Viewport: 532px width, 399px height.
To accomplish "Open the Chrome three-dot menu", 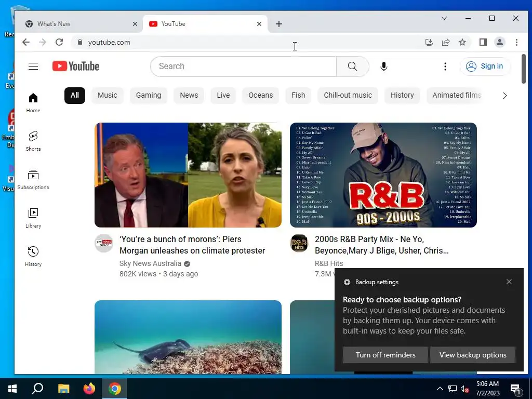I will point(516,42).
